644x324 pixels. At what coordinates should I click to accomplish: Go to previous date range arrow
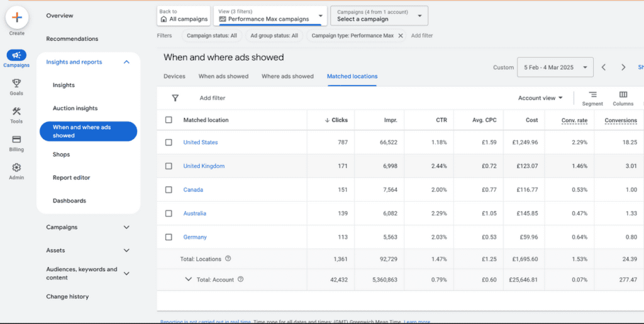click(604, 67)
